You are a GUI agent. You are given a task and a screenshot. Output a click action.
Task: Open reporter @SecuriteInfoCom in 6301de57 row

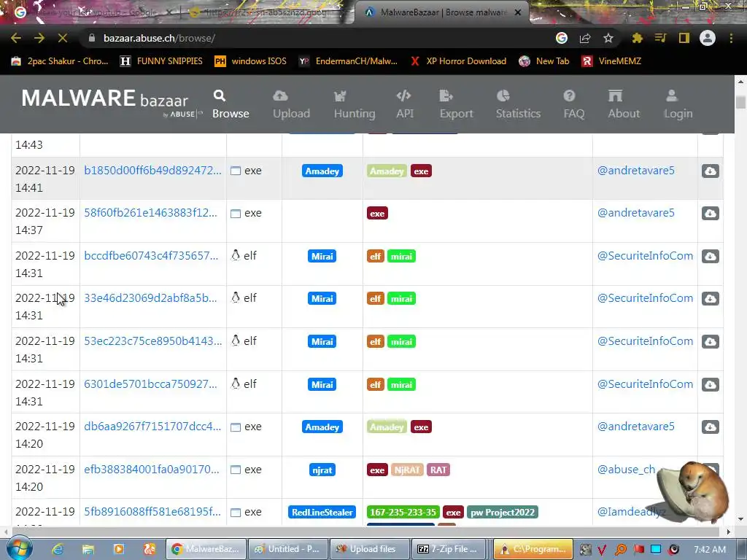coord(645,384)
